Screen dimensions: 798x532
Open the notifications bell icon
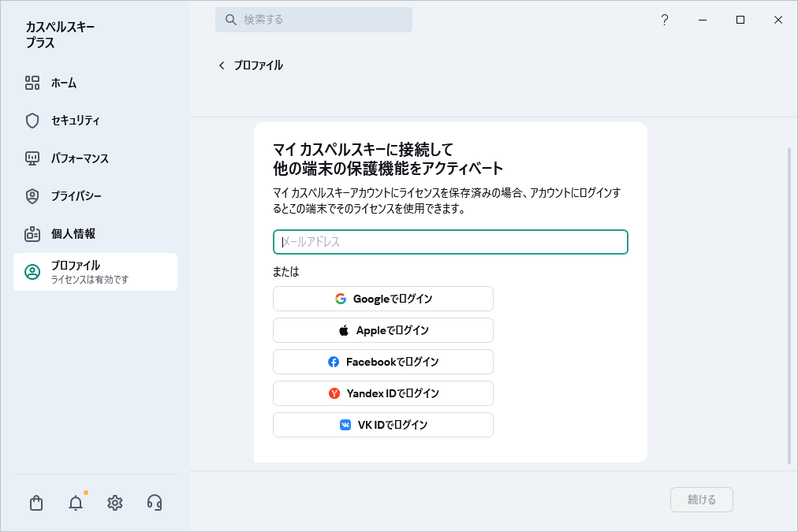click(x=76, y=503)
